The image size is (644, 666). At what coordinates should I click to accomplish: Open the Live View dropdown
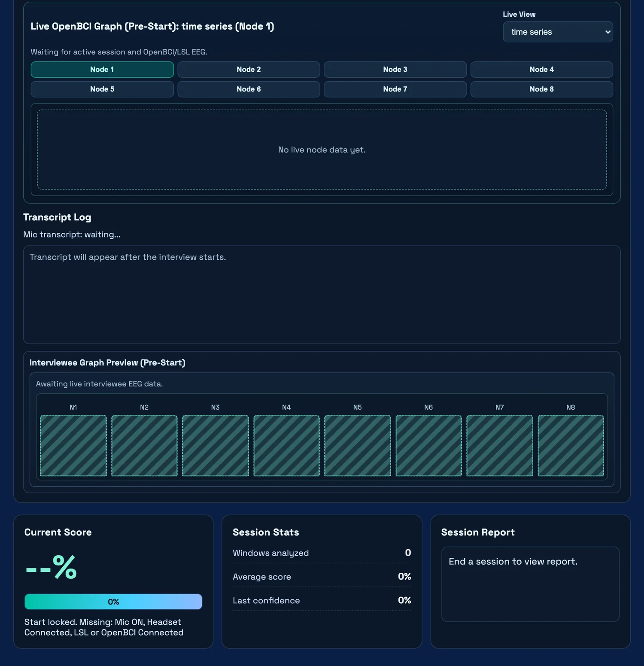coord(558,32)
